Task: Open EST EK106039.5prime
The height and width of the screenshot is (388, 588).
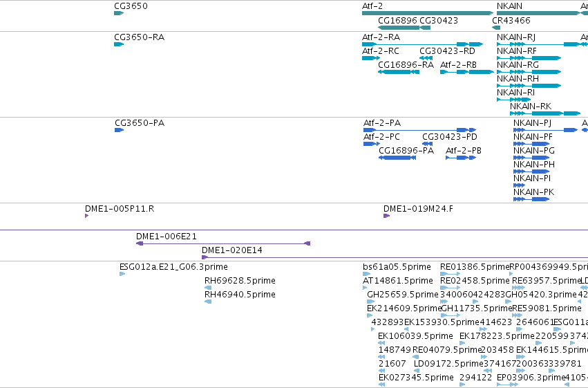Action: pos(415,336)
